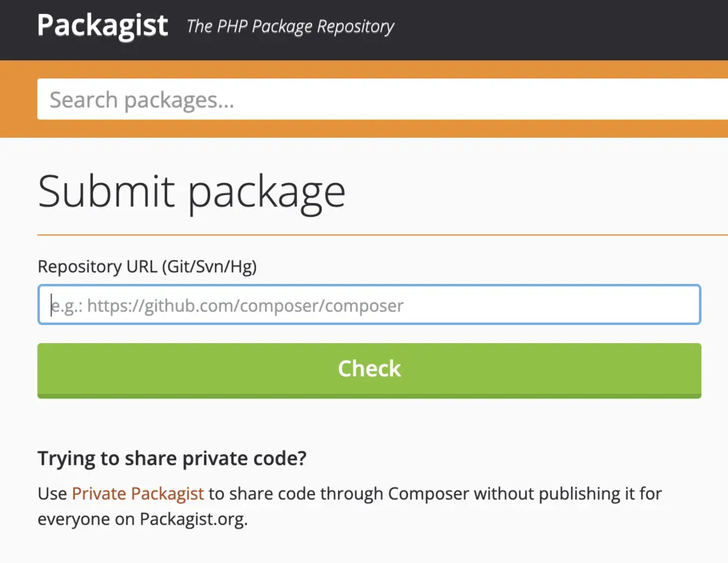Open the Private Packagist link

coord(138,493)
